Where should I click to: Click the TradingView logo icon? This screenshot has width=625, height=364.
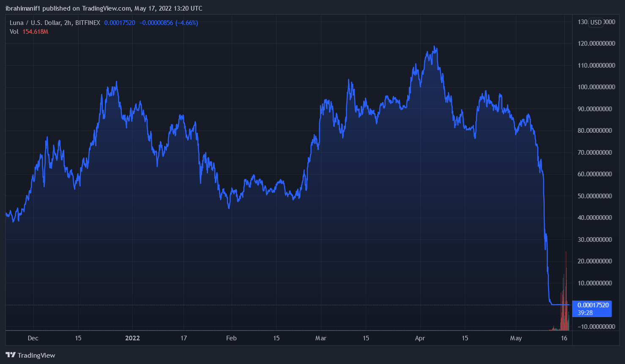tap(11, 355)
